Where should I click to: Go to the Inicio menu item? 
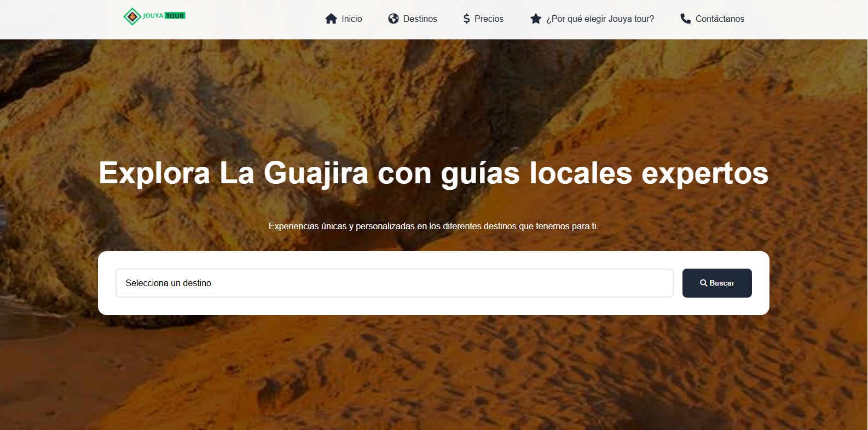tap(351, 19)
